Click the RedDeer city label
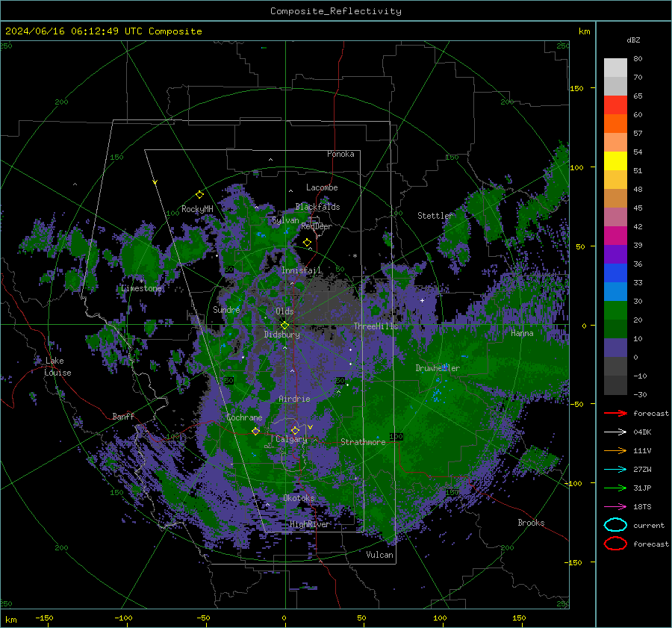Image resolution: width=672 pixels, height=628 pixels. pyautogui.click(x=317, y=226)
